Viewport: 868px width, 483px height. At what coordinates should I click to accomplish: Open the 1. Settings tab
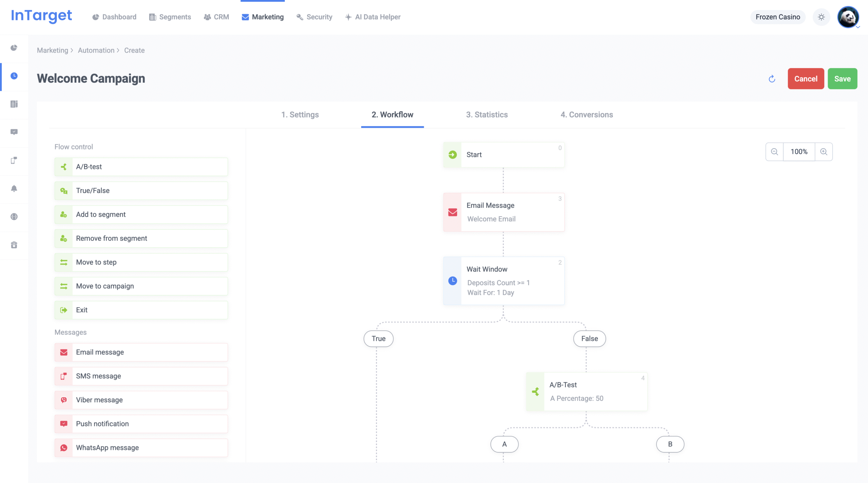(x=300, y=115)
